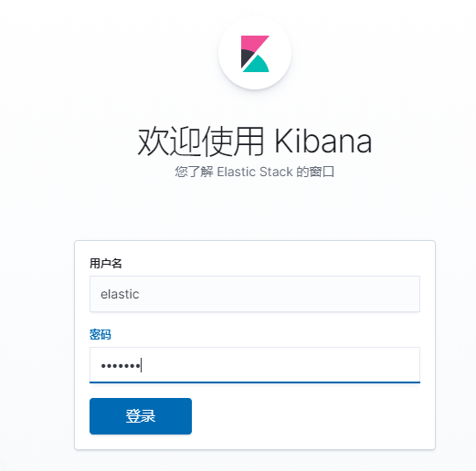The width and height of the screenshot is (476, 471).
Task: Click the masked password dots
Action: [x=121, y=366]
